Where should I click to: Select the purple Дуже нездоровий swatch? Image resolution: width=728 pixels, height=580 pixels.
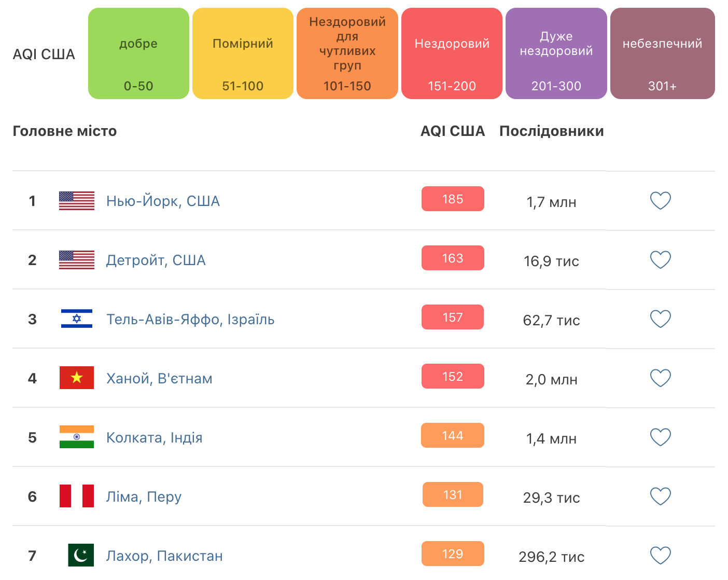(556, 53)
